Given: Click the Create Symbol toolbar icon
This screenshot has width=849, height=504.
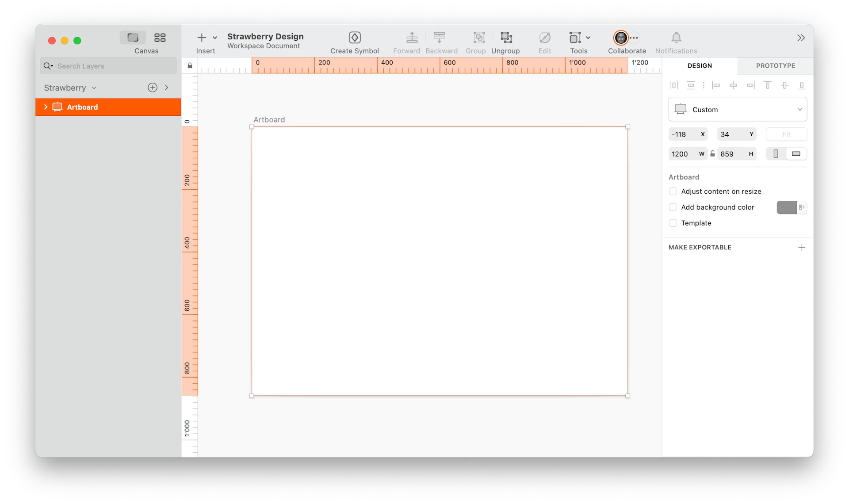Looking at the screenshot, I should coord(355,38).
